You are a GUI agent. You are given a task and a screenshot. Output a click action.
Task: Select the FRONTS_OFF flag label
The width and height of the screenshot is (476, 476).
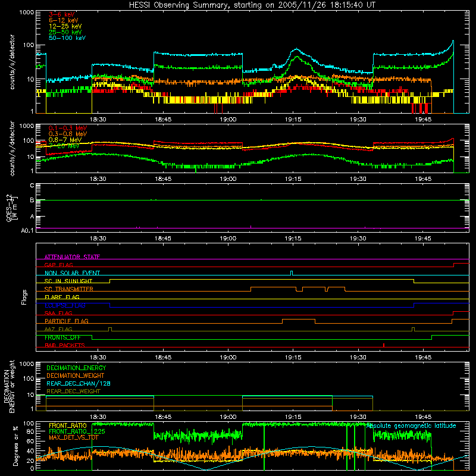pos(62,337)
